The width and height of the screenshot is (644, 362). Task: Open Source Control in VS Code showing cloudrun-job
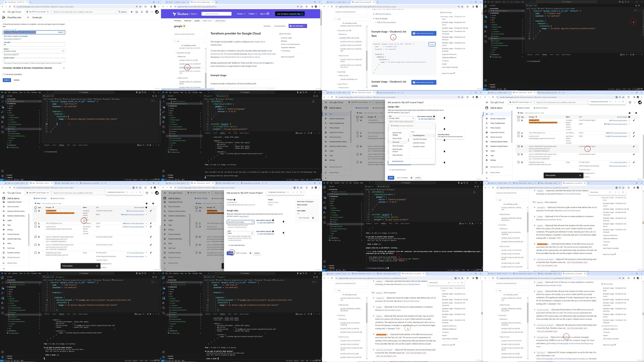pyautogui.click(x=485, y=16)
